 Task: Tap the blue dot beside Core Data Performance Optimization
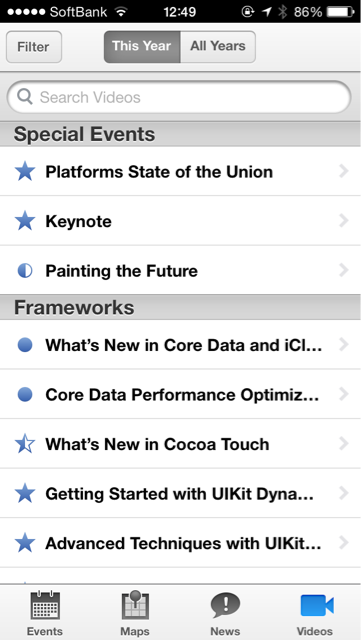point(25,395)
